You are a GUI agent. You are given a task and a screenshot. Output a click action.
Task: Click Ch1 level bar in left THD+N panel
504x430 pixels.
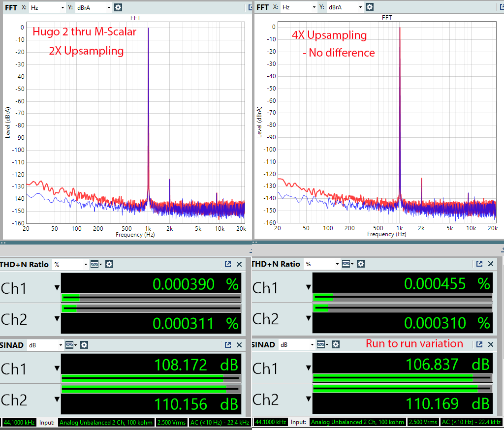pyautogui.click(x=151, y=298)
